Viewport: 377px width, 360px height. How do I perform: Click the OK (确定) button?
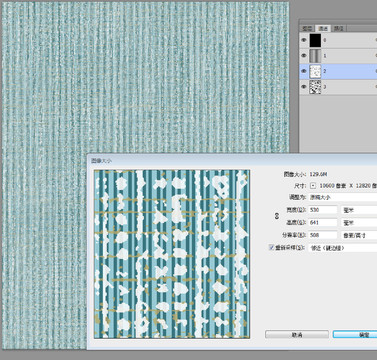point(355,334)
